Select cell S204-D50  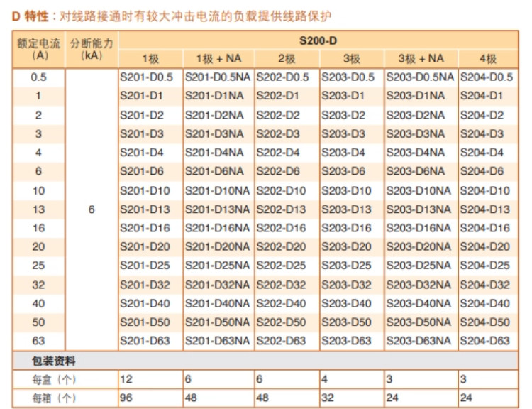tap(485, 322)
